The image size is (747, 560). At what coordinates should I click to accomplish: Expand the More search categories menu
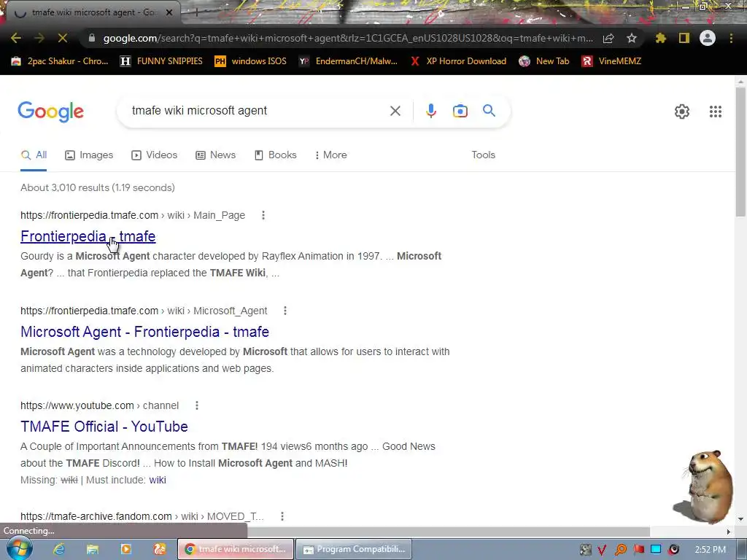(x=330, y=155)
